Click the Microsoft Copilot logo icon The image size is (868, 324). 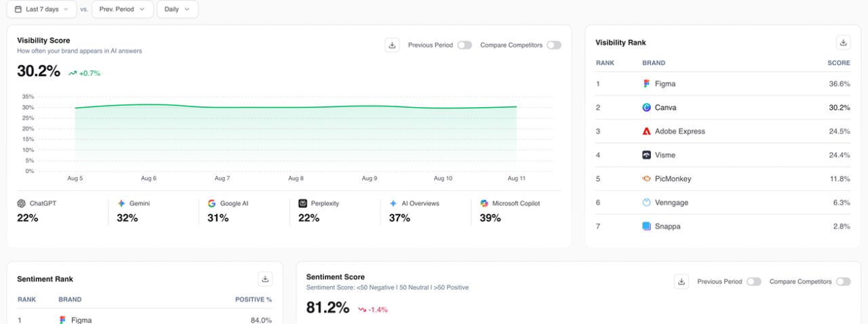click(484, 203)
